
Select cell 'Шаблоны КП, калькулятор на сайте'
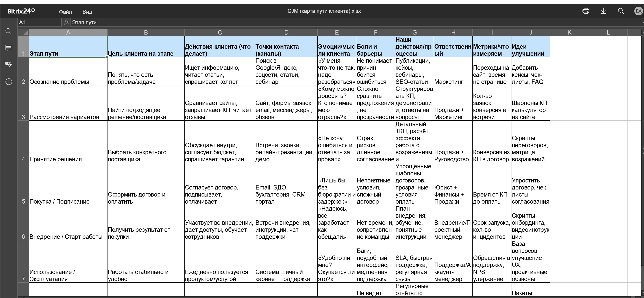point(531,103)
